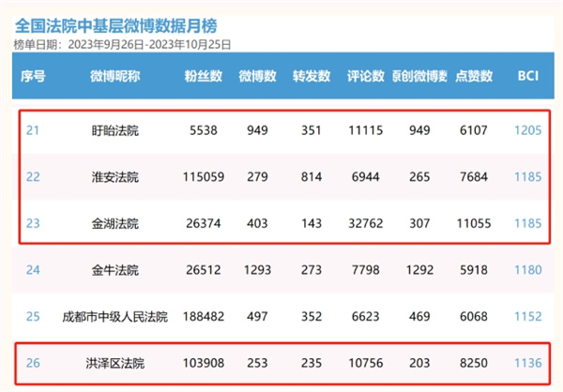Click 微博数 value 949 for 盱眙法院
Viewport: 563px width, 392px height.
click(x=257, y=130)
